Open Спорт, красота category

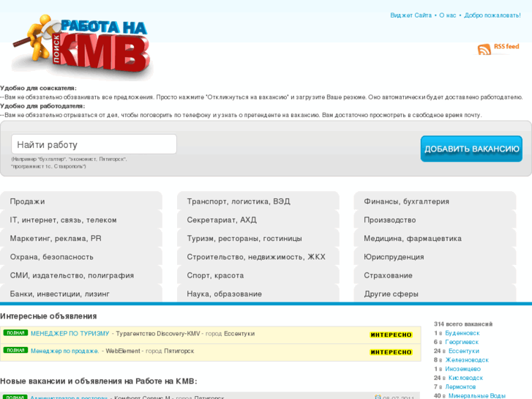pyautogui.click(x=258, y=275)
